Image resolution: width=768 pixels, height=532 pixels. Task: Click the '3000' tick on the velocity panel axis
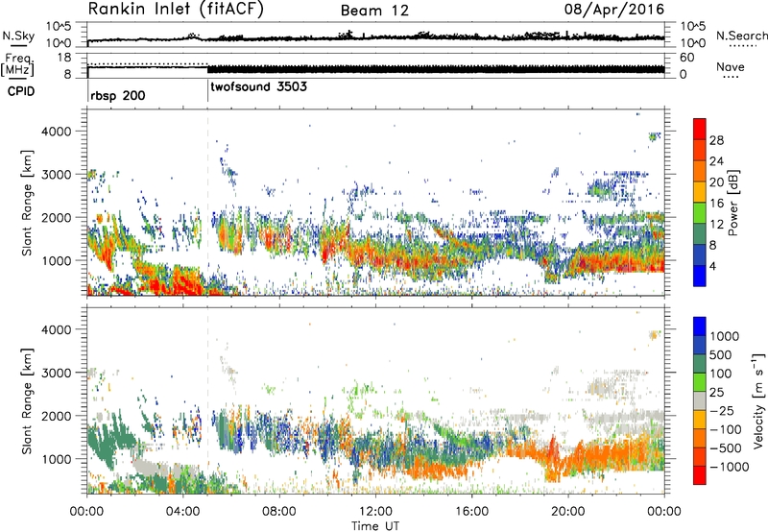(x=56, y=373)
